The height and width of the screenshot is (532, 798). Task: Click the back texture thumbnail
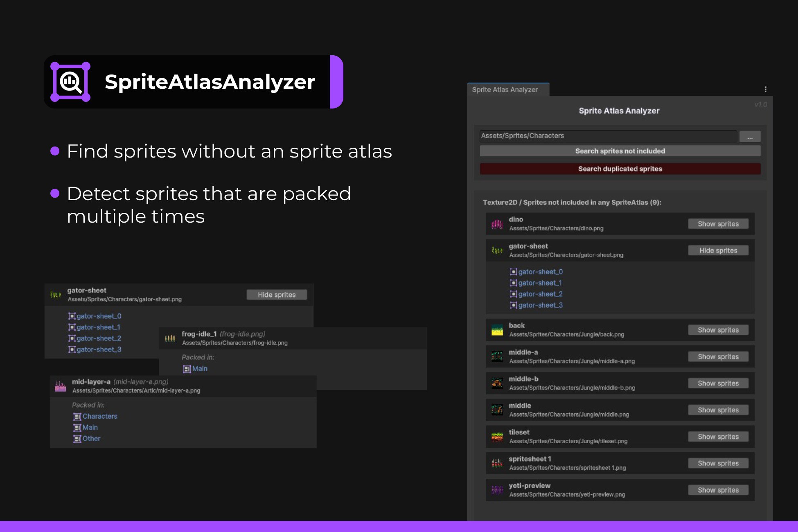tap(497, 329)
